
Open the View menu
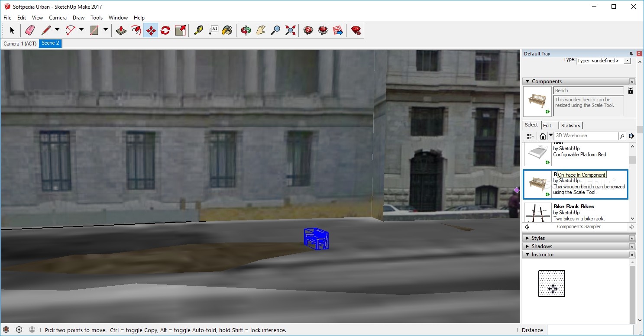point(38,18)
